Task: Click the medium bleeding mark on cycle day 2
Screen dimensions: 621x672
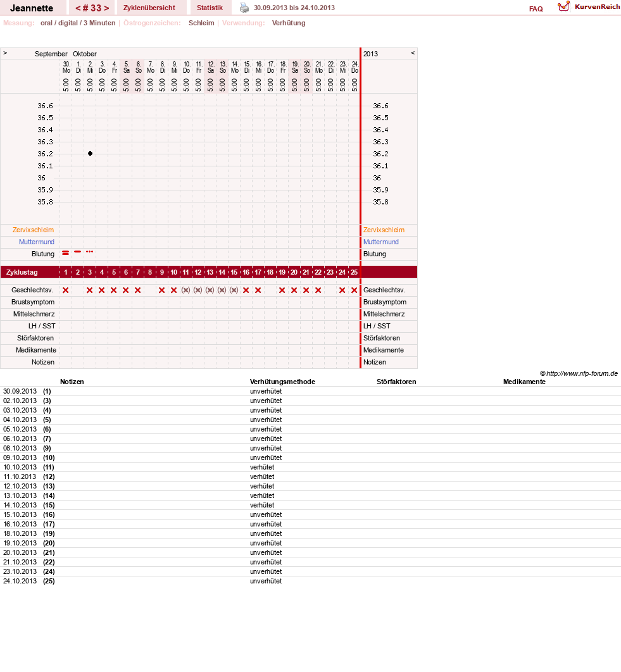Action: pos(78,252)
